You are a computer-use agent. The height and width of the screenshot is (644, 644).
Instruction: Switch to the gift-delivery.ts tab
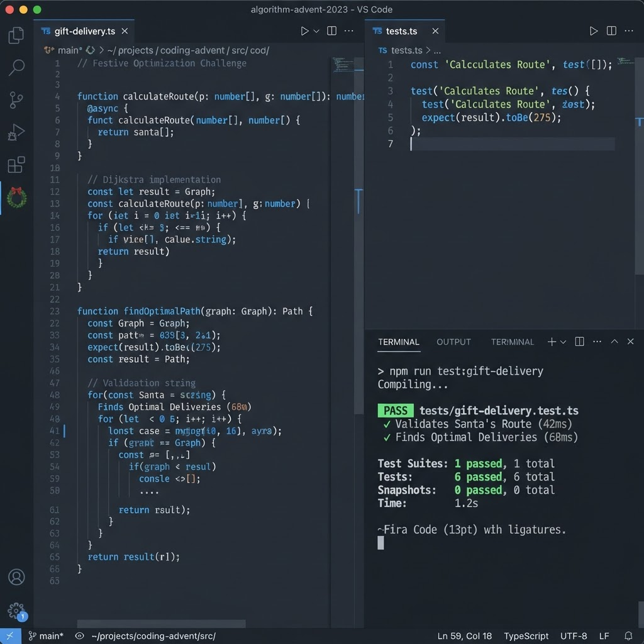[x=84, y=31]
